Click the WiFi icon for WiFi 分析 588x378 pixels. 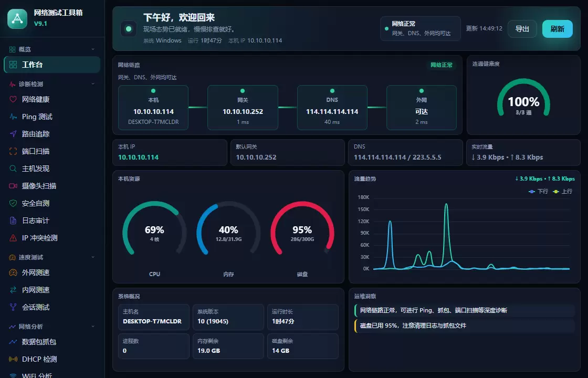click(x=13, y=375)
